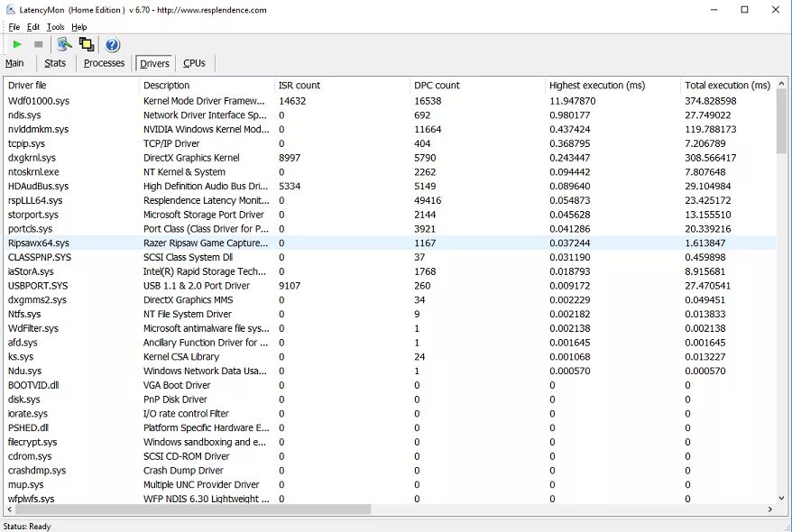Image resolution: width=792 pixels, height=532 pixels.
Task: Sort by Highest execution (ms) column header
Action: click(x=612, y=86)
